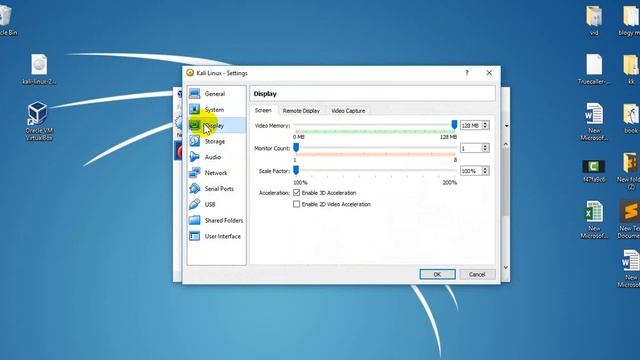The height and width of the screenshot is (360, 640).
Task: Click the VirtualBox Manager window scrollbar thumb
Action: click(x=506, y=182)
